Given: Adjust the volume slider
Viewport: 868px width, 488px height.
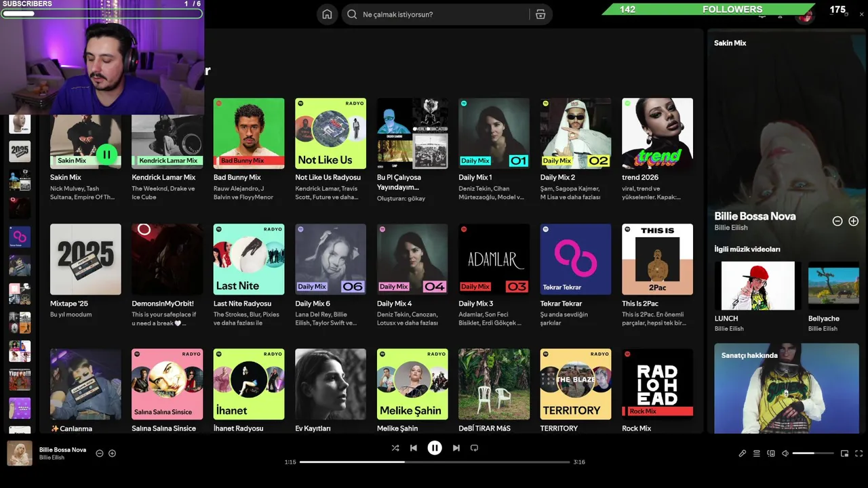Looking at the screenshot, I should pyautogui.click(x=812, y=453).
